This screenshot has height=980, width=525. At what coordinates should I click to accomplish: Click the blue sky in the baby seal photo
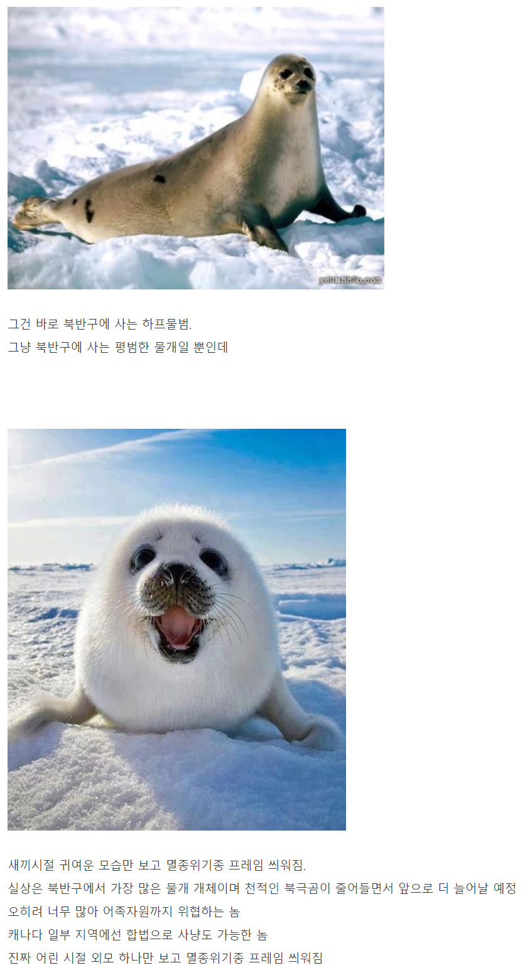click(239, 471)
